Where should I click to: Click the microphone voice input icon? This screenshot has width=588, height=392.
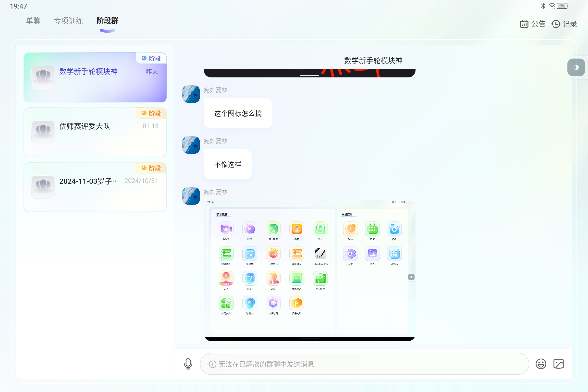(188, 364)
